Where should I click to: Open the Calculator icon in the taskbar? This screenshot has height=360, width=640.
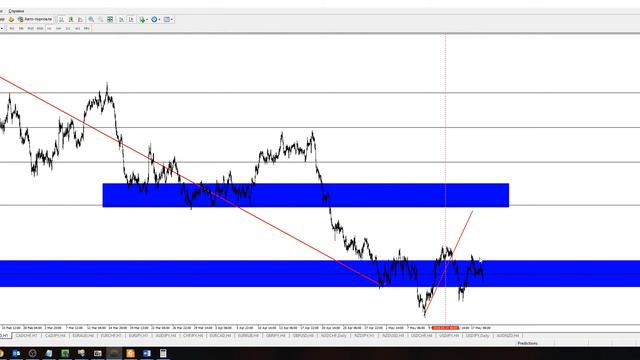pos(163,353)
